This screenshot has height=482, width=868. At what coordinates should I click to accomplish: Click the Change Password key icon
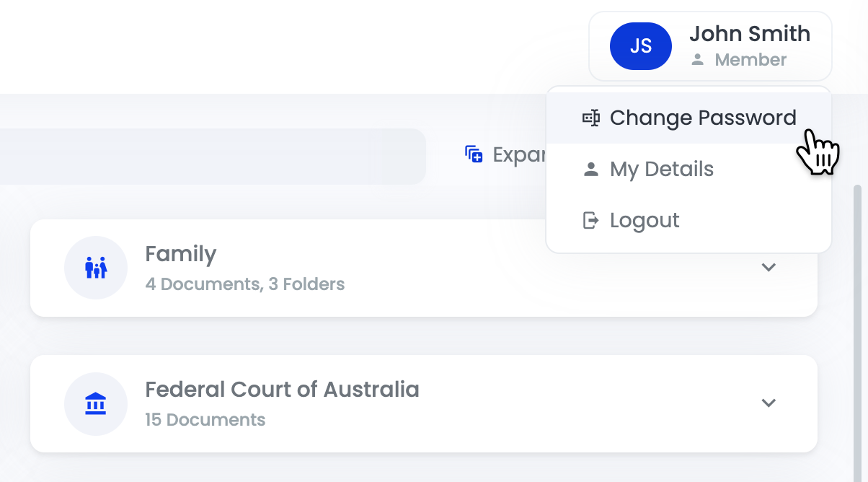click(x=591, y=118)
